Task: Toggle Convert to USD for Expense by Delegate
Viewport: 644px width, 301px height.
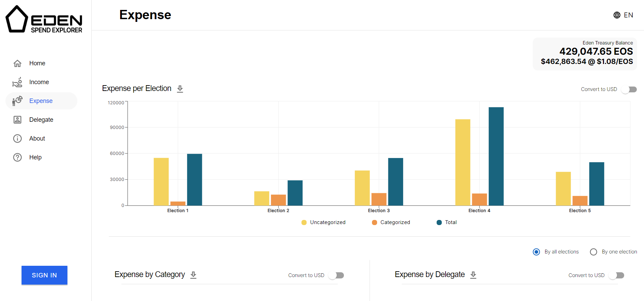Action: [x=616, y=275]
